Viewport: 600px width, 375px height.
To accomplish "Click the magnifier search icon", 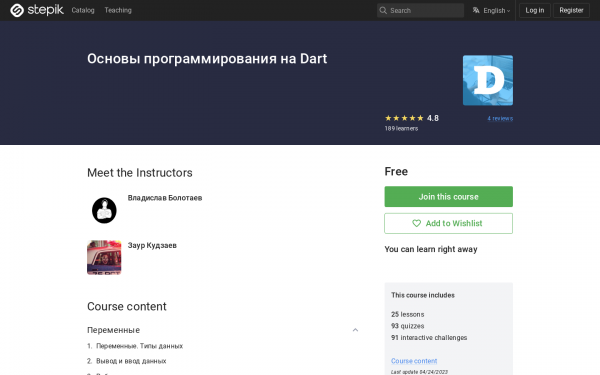I will [383, 10].
